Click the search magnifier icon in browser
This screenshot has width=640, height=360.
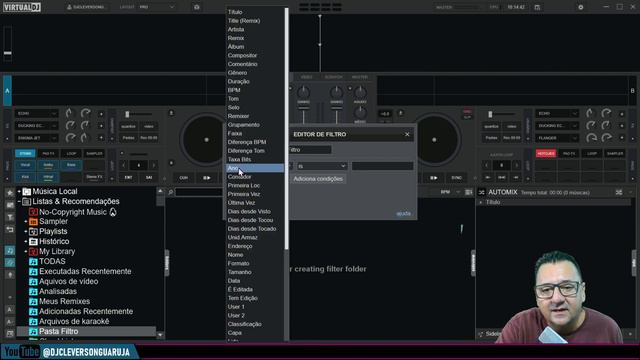[x=171, y=192]
